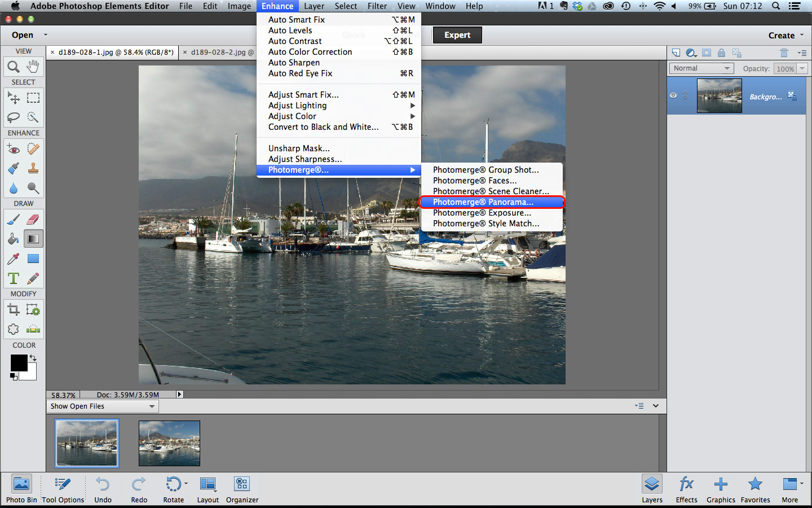Viewport: 812px width, 508px height.
Task: Click the trash icon to delete layer
Action: click(784, 53)
